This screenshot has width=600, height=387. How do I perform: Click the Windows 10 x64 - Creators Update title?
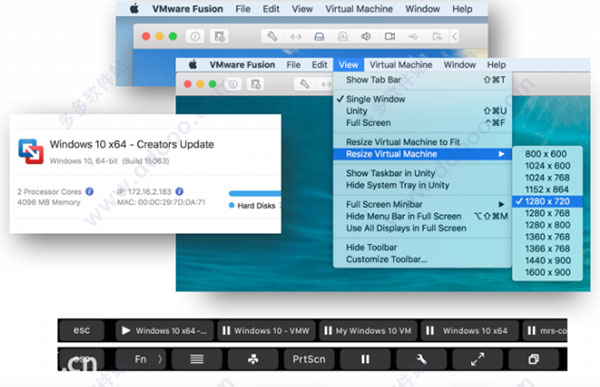click(x=132, y=144)
